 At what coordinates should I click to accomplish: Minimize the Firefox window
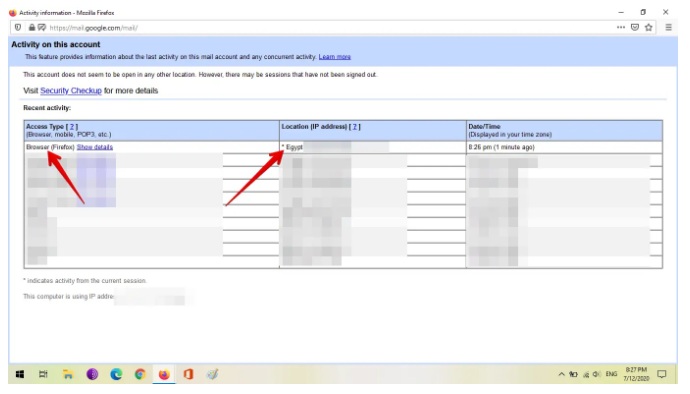(x=621, y=12)
